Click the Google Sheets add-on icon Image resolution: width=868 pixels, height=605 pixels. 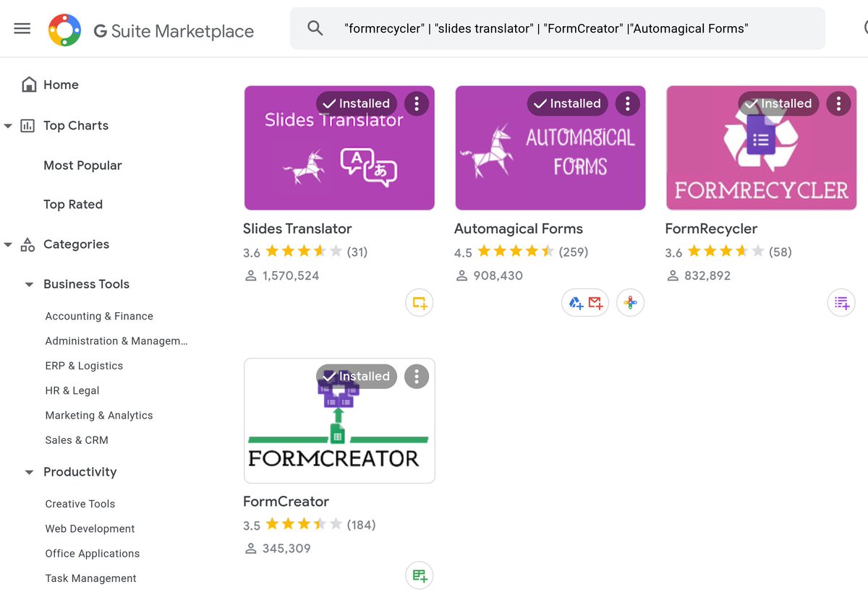click(x=419, y=575)
